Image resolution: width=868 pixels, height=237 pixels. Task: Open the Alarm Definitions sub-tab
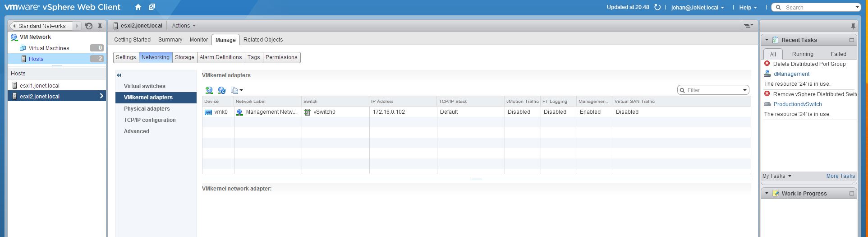pos(220,57)
